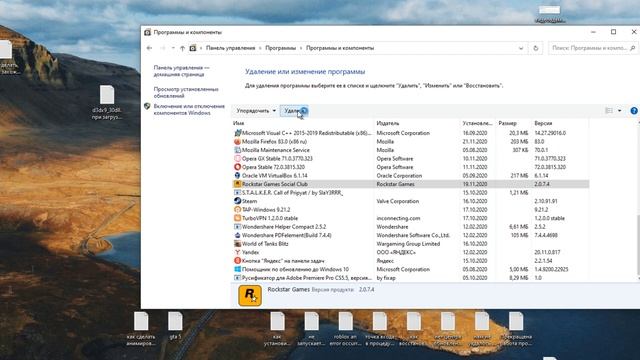Open the view options dropdown arrow
Screen dimensions: 640x360
click(619, 111)
